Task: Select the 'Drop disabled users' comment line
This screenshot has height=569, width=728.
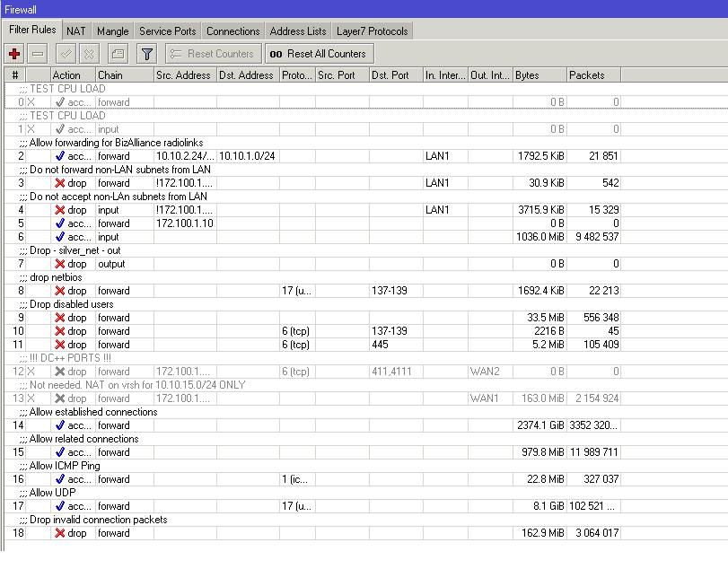Action: click(72, 304)
